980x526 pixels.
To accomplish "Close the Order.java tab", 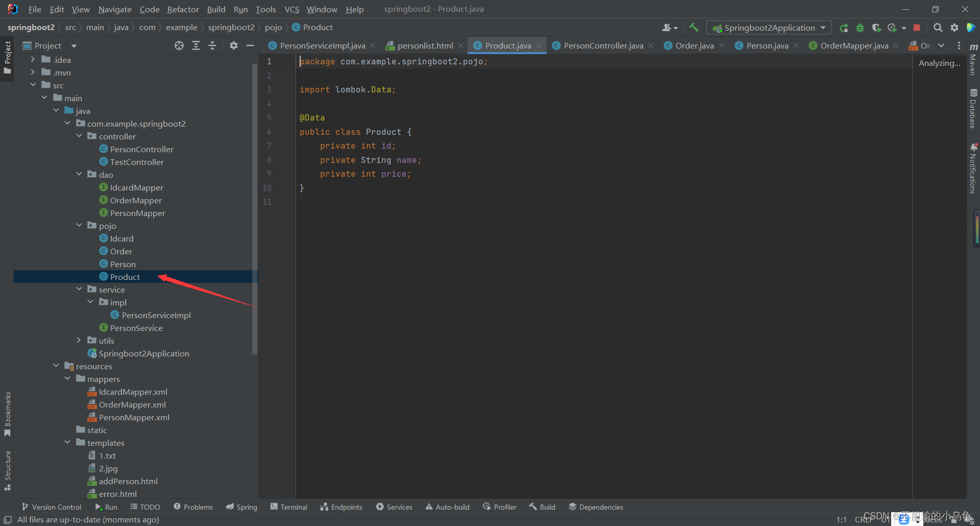I will [x=722, y=45].
